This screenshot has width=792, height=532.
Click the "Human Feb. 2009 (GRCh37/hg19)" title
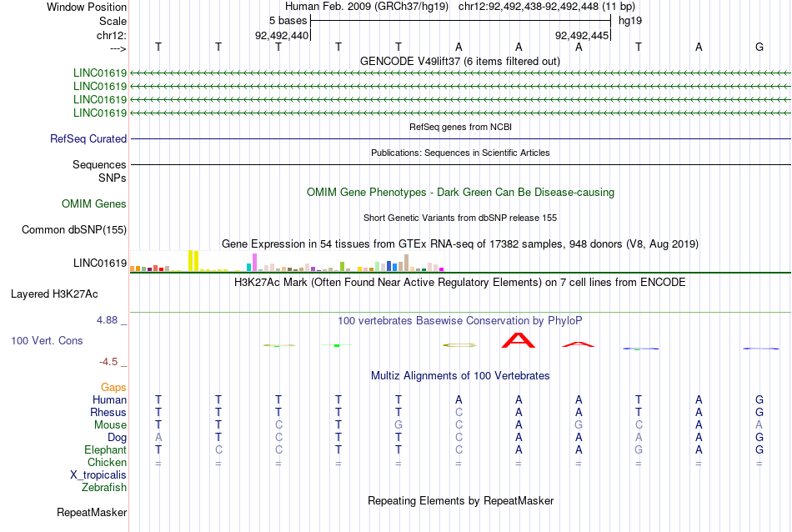[367, 7]
